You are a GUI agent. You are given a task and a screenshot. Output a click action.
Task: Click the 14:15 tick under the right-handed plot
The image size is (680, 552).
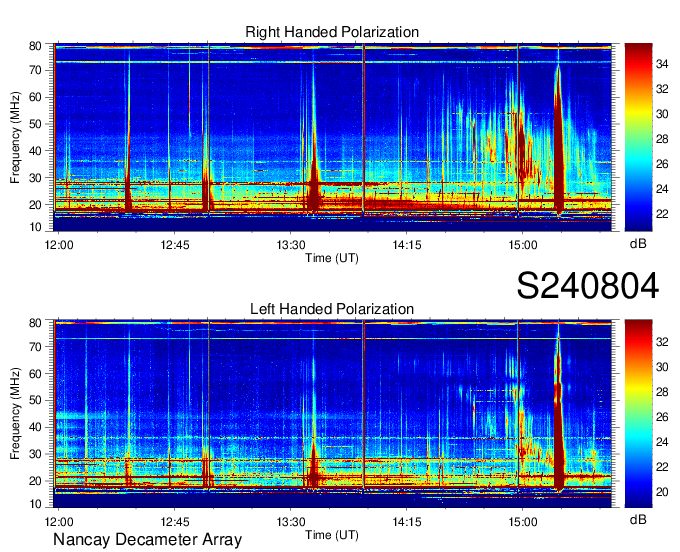point(407,245)
